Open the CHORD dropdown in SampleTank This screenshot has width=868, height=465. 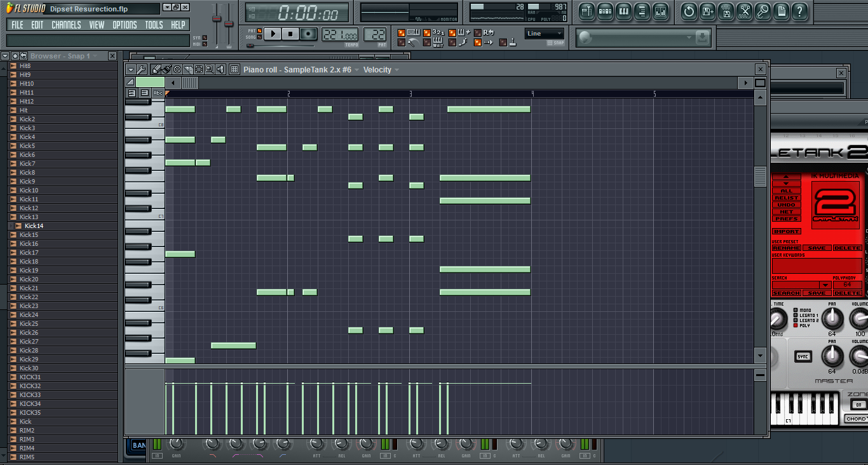point(857,419)
